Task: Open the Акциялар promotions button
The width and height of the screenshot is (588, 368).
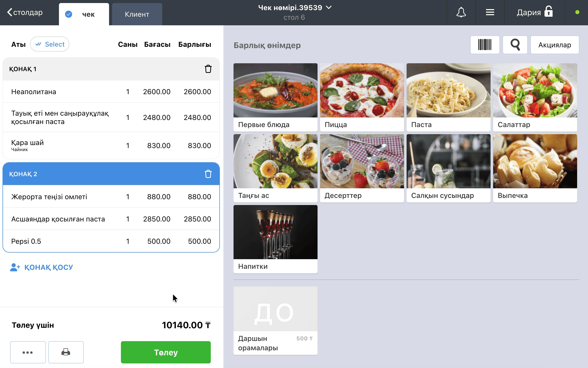Action: [x=555, y=45]
